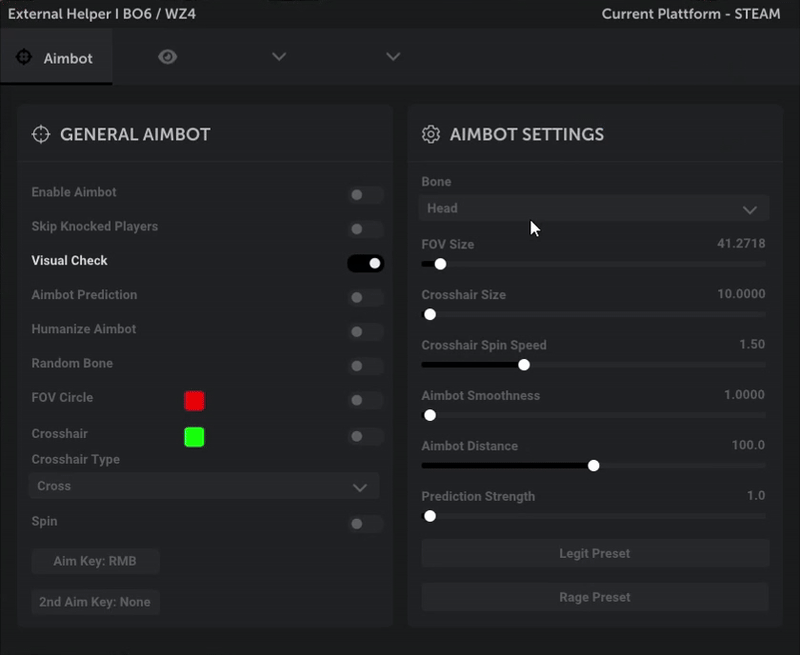Click the AIMBOT SETTINGS heading text
Image resolution: width=800 pixels, height=655 pixels.
point(527,135)
